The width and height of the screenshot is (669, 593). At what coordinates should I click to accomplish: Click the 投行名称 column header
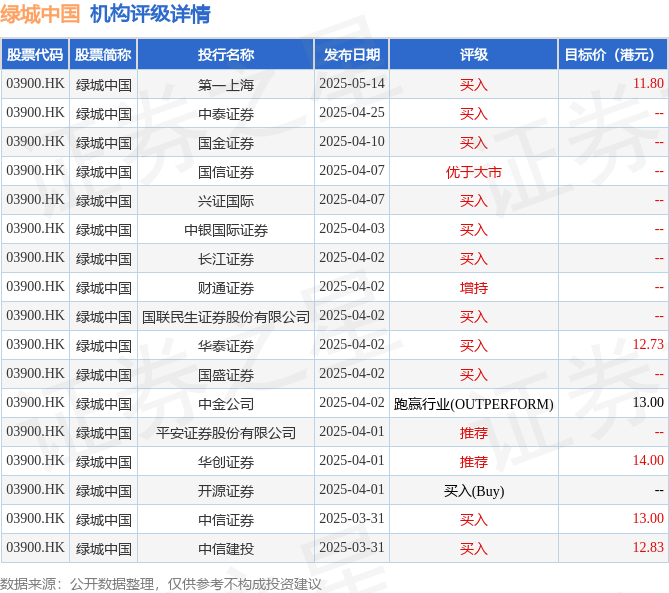tap(226, 54)
